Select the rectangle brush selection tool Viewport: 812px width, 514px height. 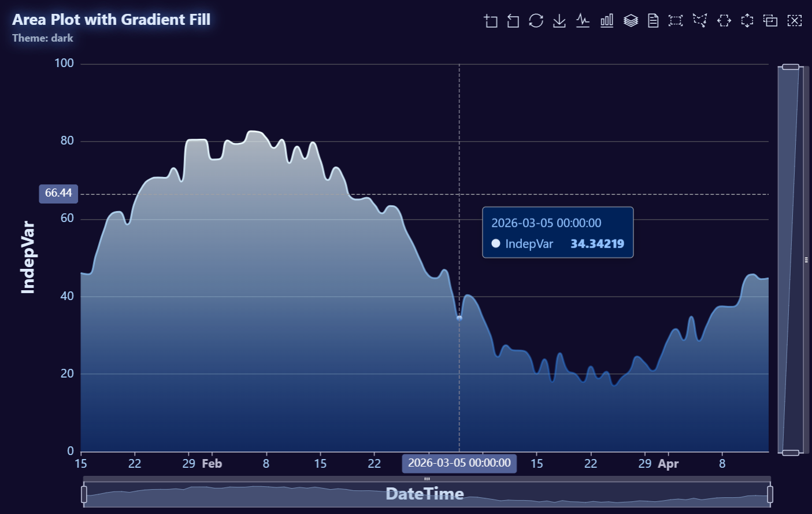(676, 21)
